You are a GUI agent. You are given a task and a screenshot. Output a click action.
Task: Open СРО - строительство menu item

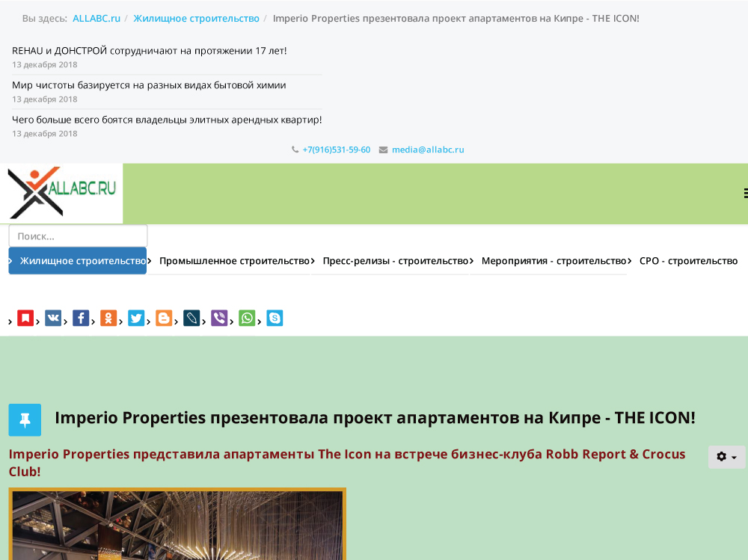[x=688, y=261]
